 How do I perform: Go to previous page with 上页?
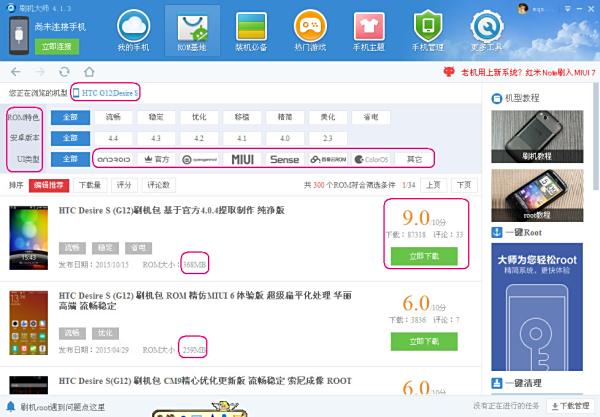(433, 185)
